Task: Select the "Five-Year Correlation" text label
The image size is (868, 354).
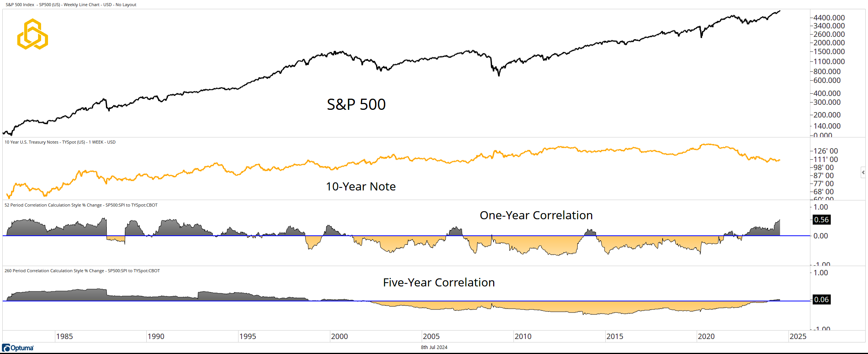Action: 439,283
